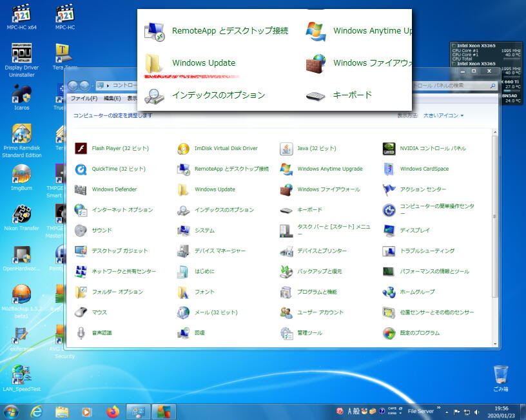Viewport: 526px width, 420px height.
Task: Open プログラムと機能 link in list
Action: tap(317, 292)
